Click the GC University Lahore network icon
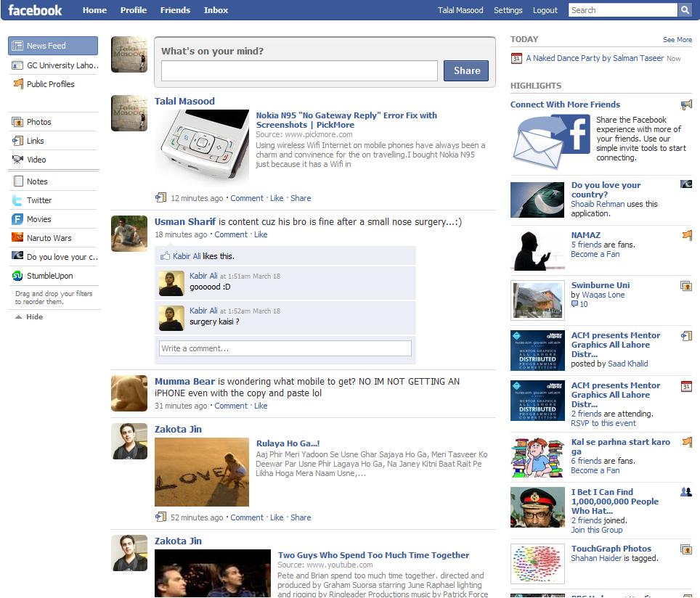700x598 pixels. pyautogui.click(x=17, y=65)
